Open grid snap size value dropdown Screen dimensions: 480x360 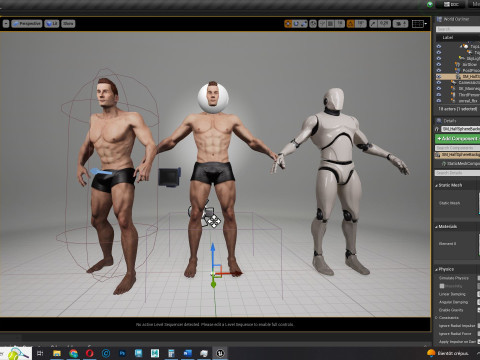pyautogui.click(x=340, y=24)
